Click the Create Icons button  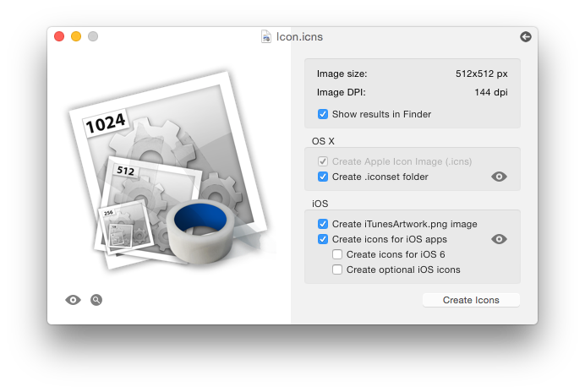coord(471,300)
